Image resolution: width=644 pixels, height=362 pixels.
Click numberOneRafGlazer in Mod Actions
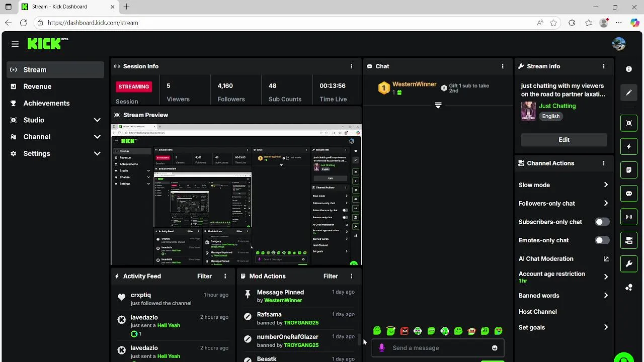tap(288, 337)
